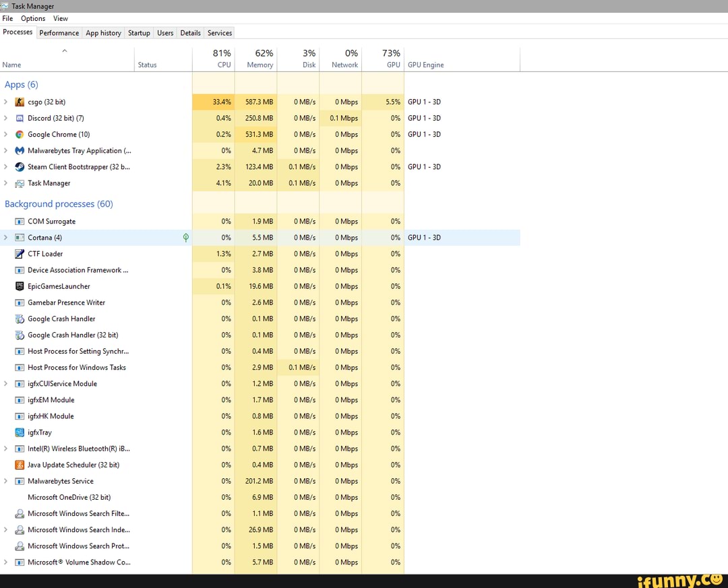
Task: Click the Google Chrome icon
Action: (x=20, y=135)
